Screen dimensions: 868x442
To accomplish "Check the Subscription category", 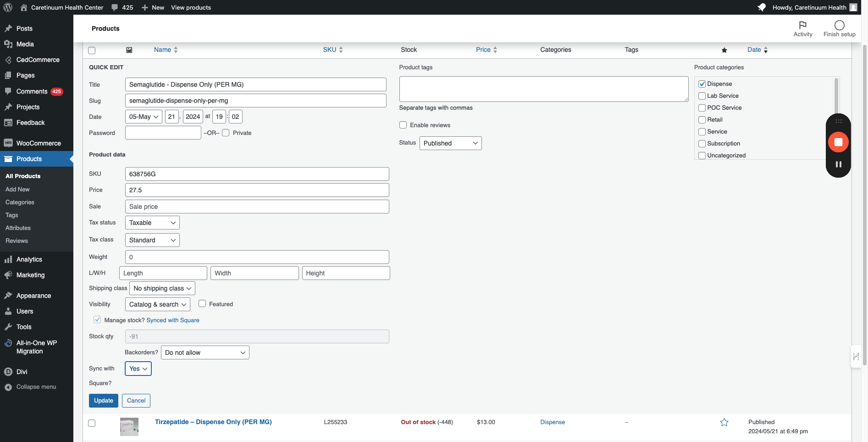I will (x=702, y=144).
